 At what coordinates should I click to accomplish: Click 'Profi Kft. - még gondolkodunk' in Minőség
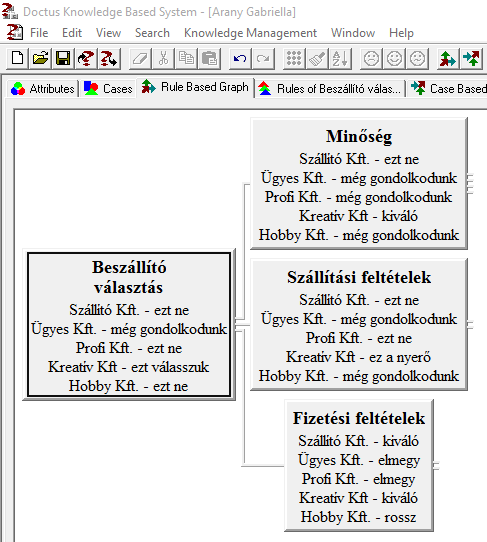tap(358, 197)
